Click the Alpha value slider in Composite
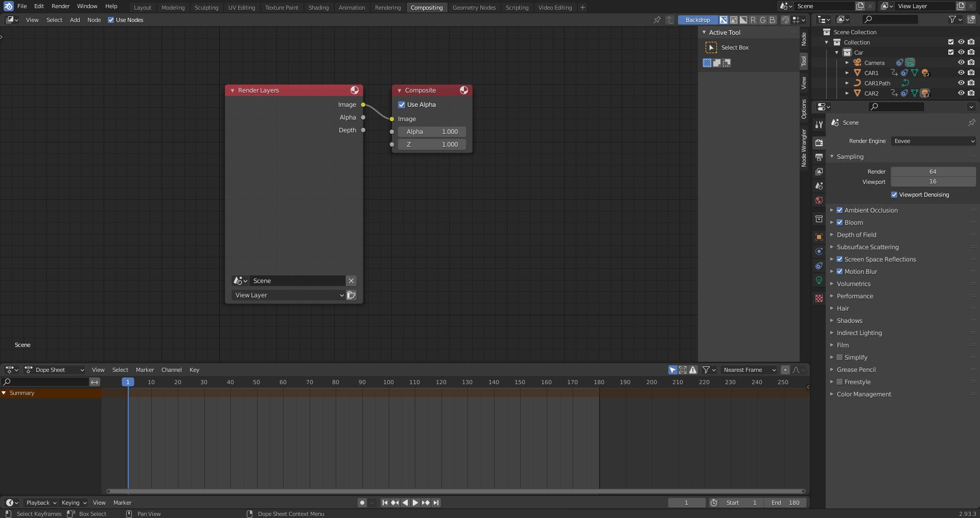Viewport: 980px width, 518px height. [x=432, y=132]
